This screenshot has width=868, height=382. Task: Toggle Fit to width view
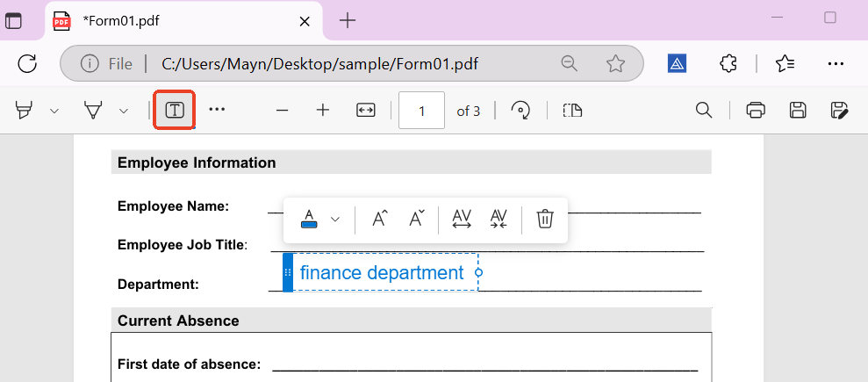(366, 110)
